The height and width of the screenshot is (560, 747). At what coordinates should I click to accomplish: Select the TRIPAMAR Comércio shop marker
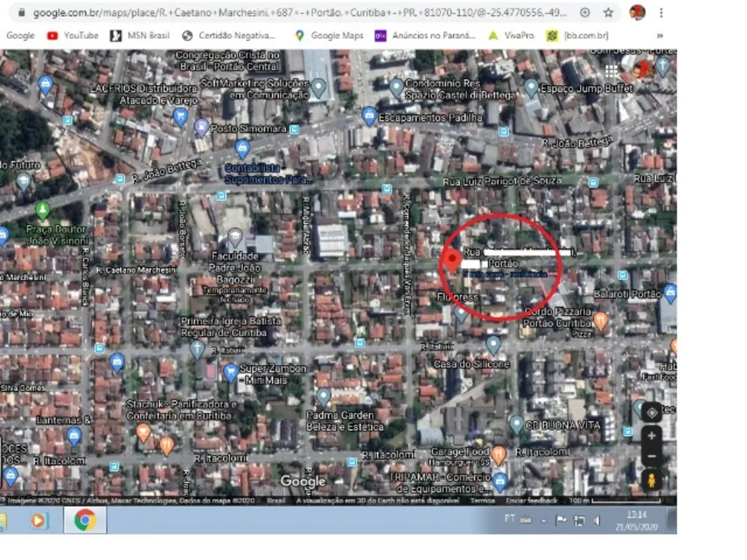(500, 482)
